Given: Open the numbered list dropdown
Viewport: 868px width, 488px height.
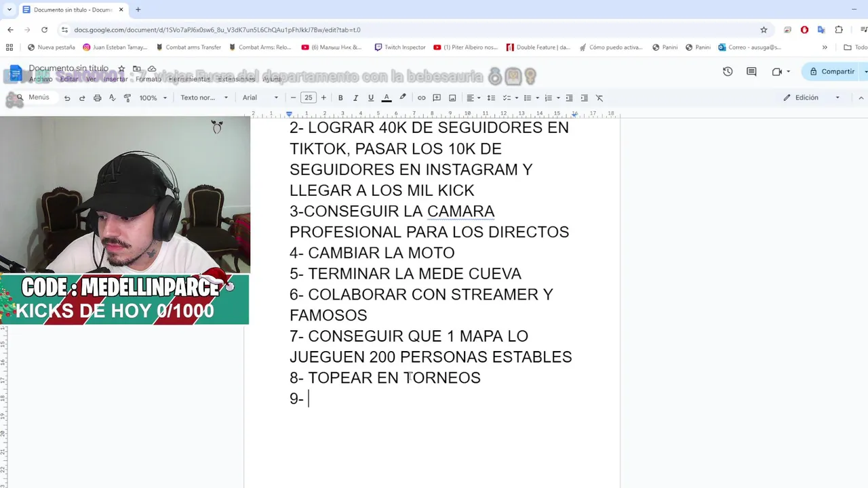Looking at the screenshot, I should tap(552, 98).
